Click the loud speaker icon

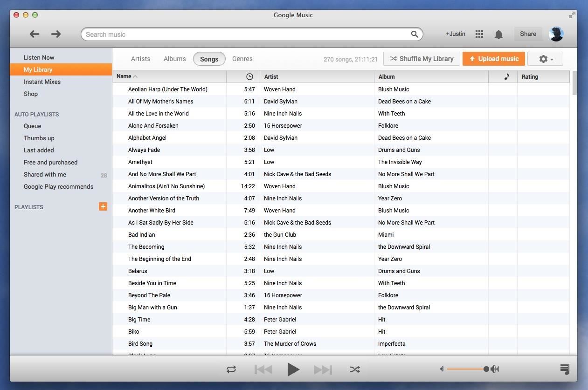coord(495,369)
